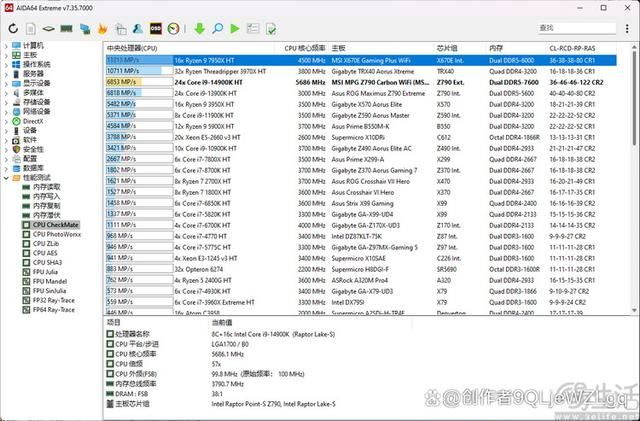Select the FPU Julia benchmark
The height and width of the screenshot is (421, 640).
45,272
